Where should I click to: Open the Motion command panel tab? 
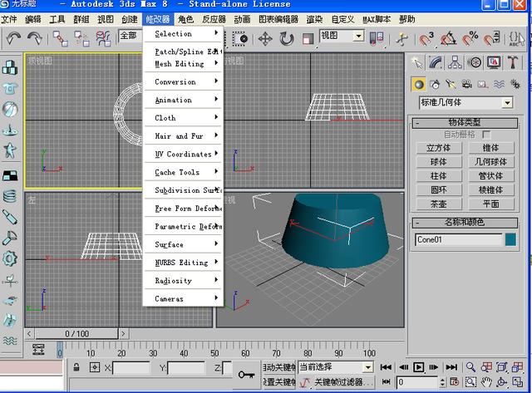475,62
